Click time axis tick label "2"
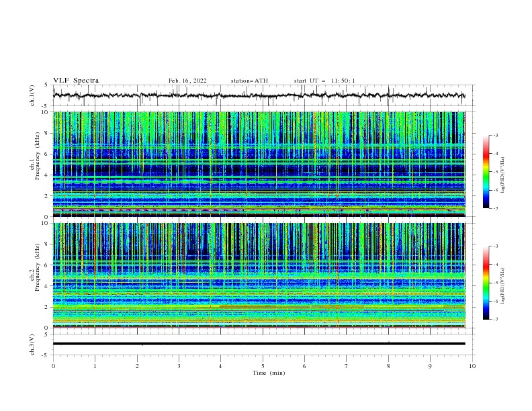Viewport: 532px width, 411px height. 137,366
